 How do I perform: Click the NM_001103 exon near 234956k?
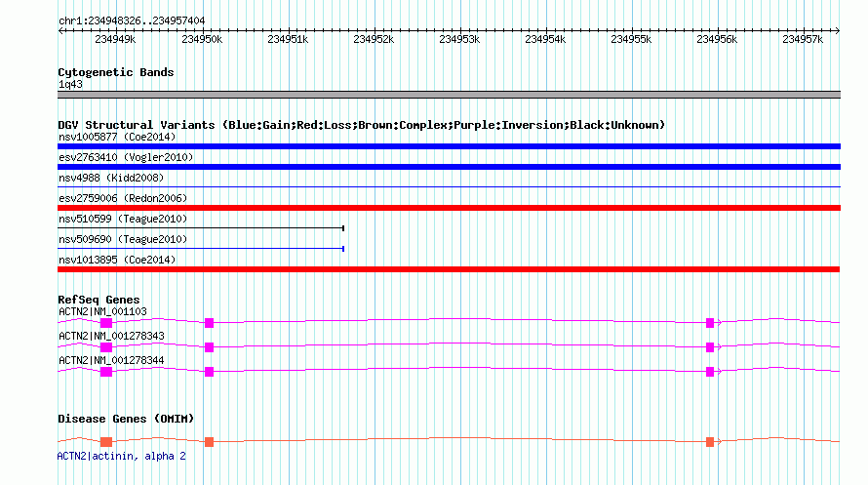[x=710, y=323]
